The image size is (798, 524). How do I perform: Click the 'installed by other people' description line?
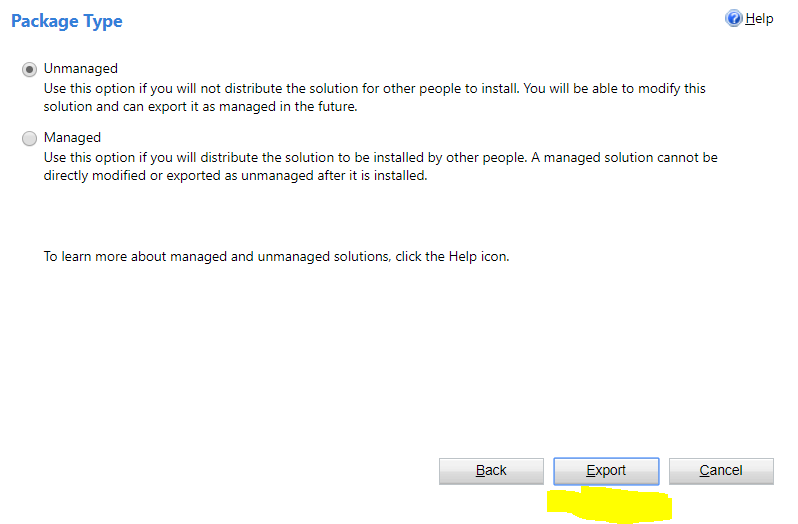(x=381, y=158)
